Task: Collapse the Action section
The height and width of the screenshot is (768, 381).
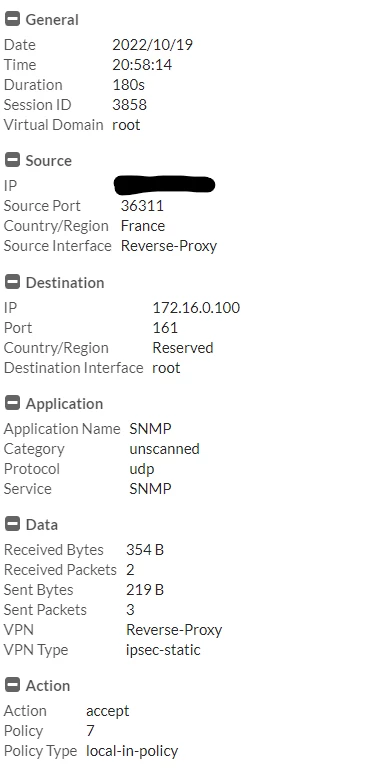Action: (x=12, y=686)
